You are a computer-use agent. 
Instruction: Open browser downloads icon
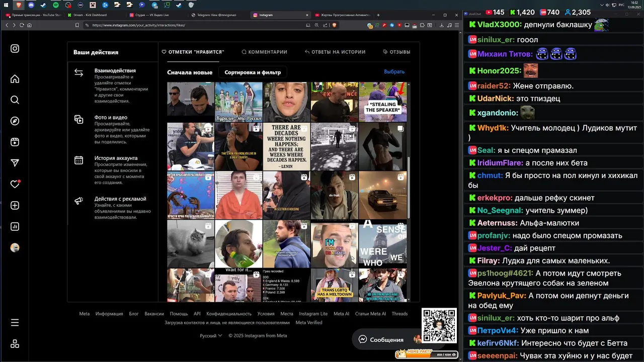pos(442,25)
